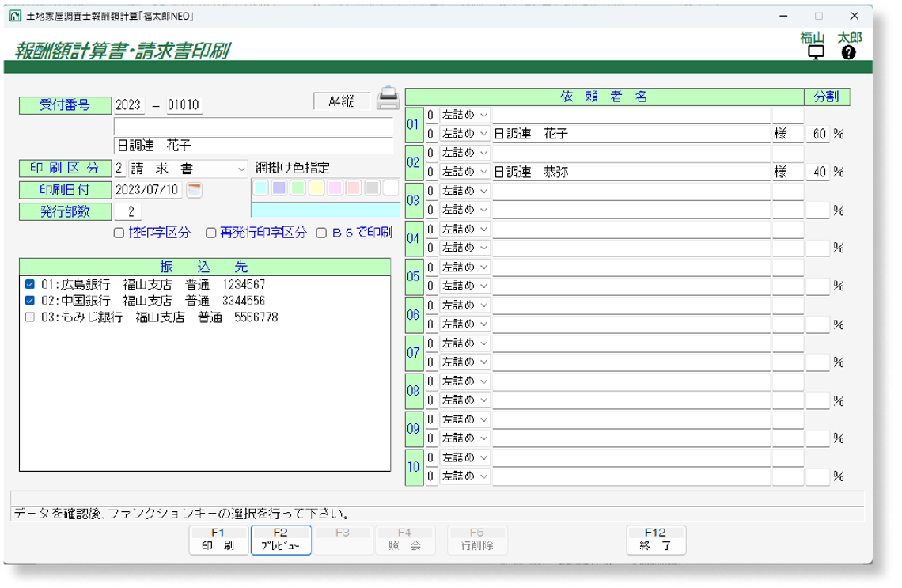Open the calendar picker beside 印刷日付

[x=194, y=190]
